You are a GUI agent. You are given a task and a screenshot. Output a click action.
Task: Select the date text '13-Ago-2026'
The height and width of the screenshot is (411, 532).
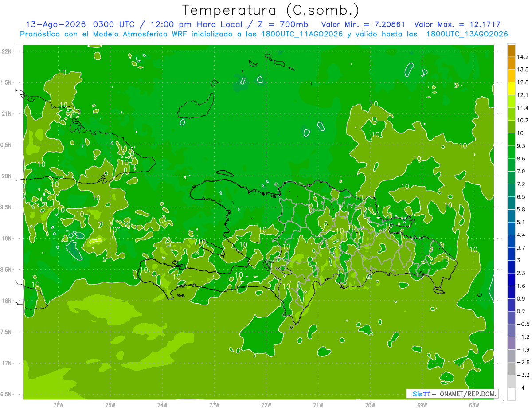pos(56,24)
